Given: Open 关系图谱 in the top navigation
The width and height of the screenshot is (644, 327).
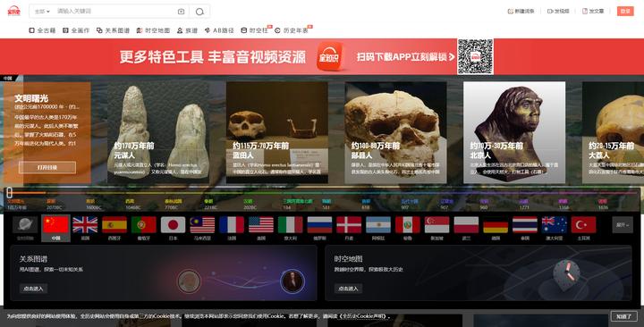Looking at the screenshot, I should [x=113, y=30].
